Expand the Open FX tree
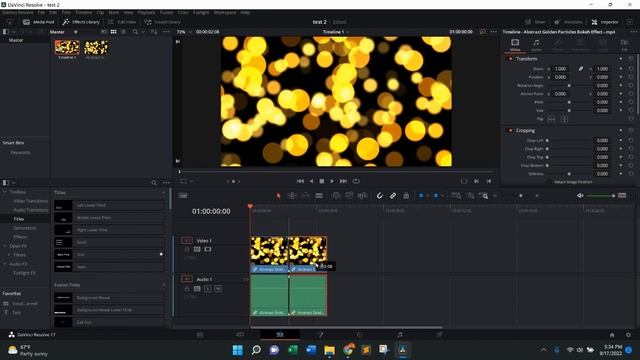This screenshot has height=360, width=640. (x=5, y=246)
